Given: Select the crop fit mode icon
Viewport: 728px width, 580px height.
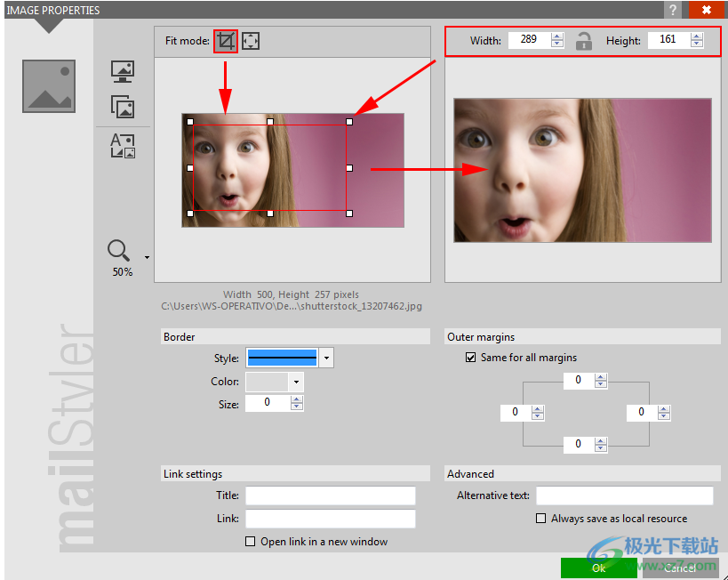Looking at the screenshot, I should (x=226, y=41).
